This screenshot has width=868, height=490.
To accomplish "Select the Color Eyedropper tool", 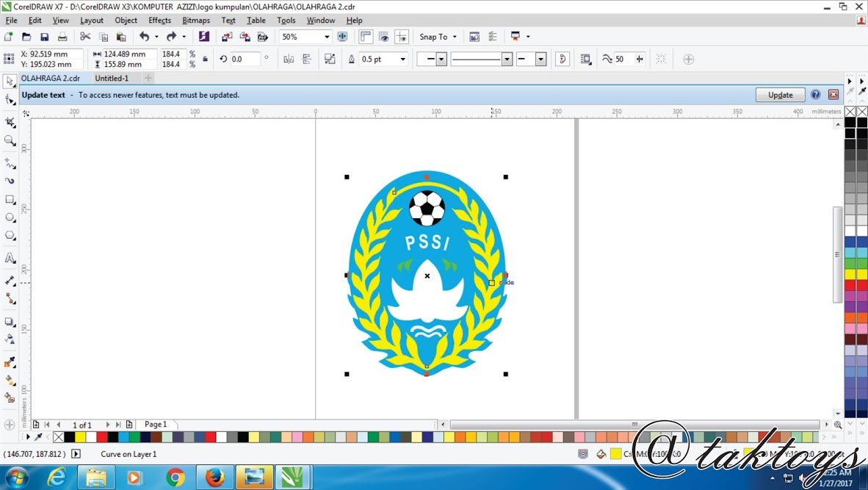I will click(x=10, y=363).
